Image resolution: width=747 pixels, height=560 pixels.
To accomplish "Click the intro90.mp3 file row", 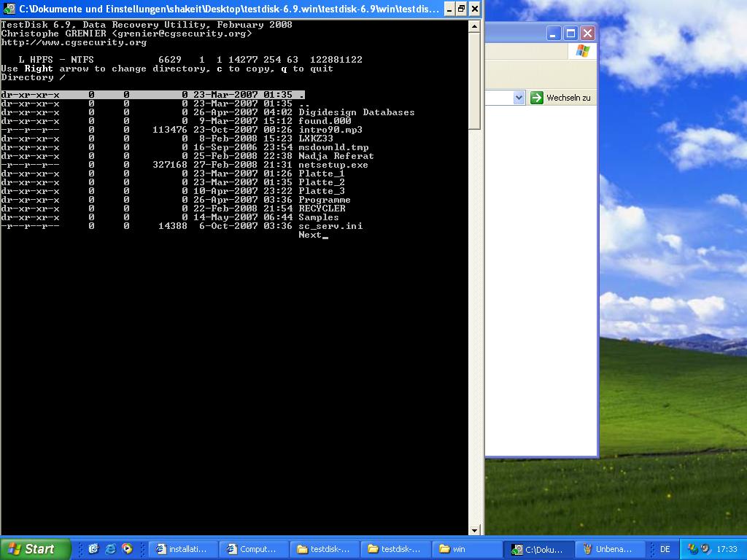I will [x=182, y=130].
